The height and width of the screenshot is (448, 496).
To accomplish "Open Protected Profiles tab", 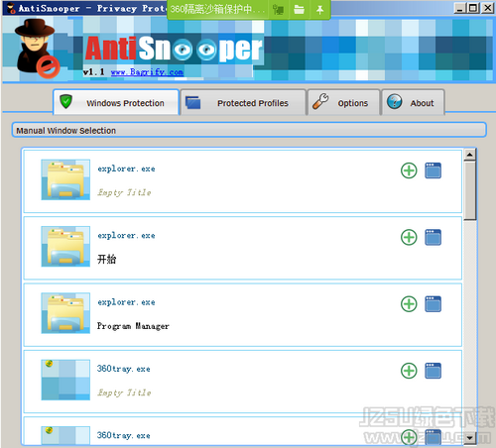I will pos(243,103).
